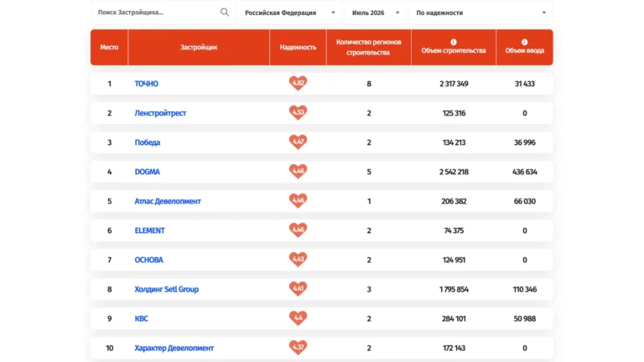Screen dimensions: 644x362
Task: Click the info icon above Объем строительства
Action: [454, 42]
